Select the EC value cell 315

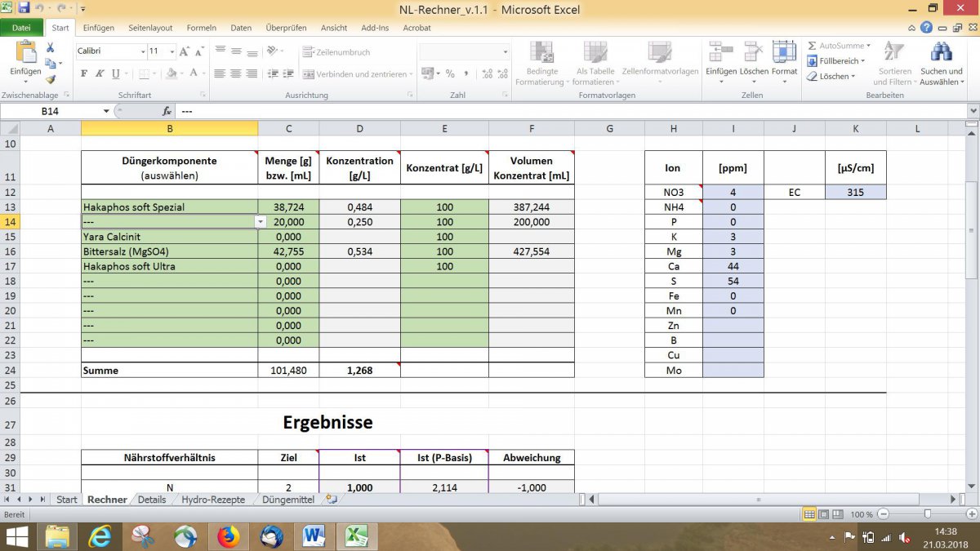click(855, 192)
